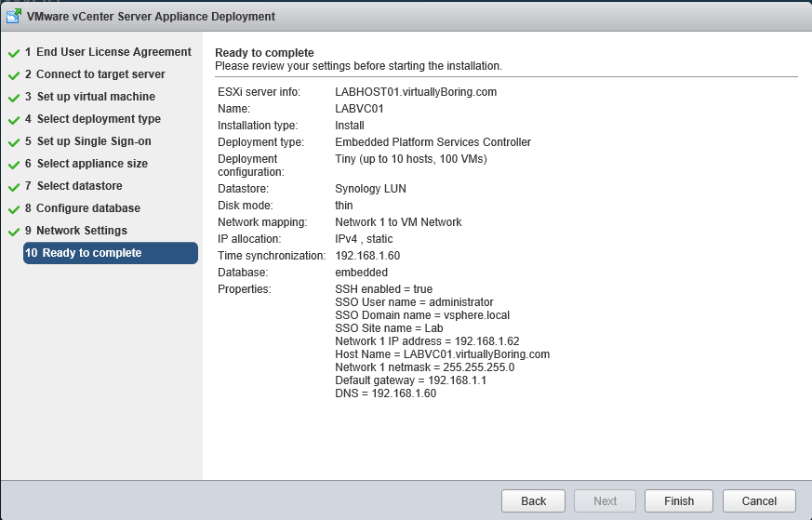Click the VMware vCenter deployment title icon
The width and height of the screenshot is (812, 520).
(x=13, y=16)
